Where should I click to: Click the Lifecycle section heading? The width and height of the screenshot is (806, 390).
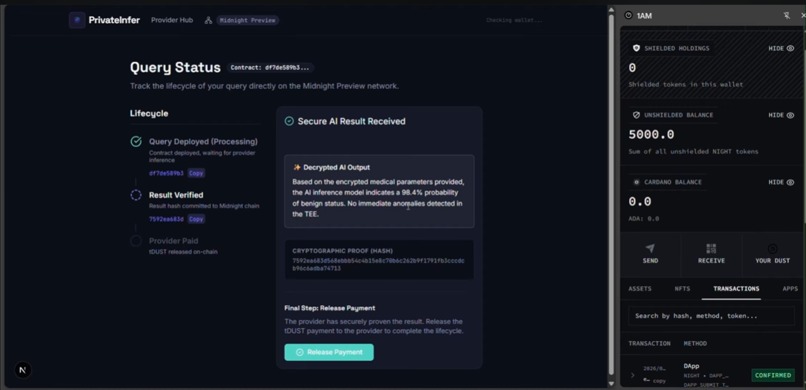click(149, 114)
